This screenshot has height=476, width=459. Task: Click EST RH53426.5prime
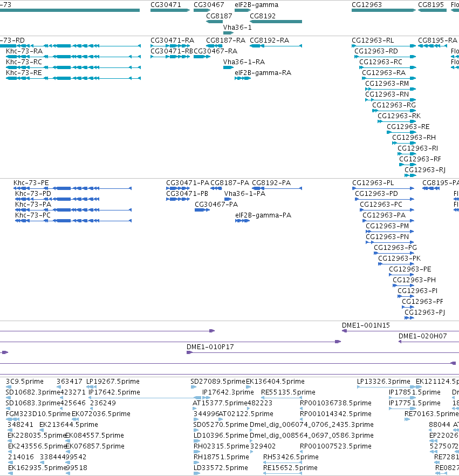click(x=291, y=457)
